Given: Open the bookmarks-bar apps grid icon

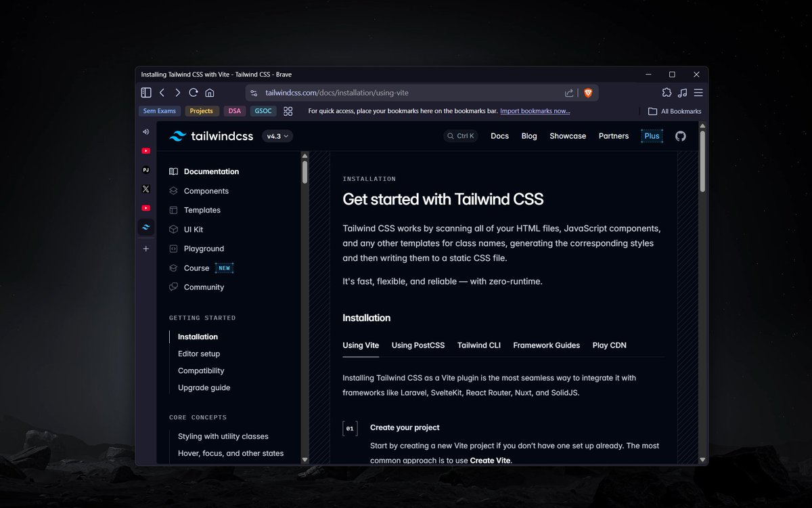Looking at the screenshot, I should click(x=288, y=111).
